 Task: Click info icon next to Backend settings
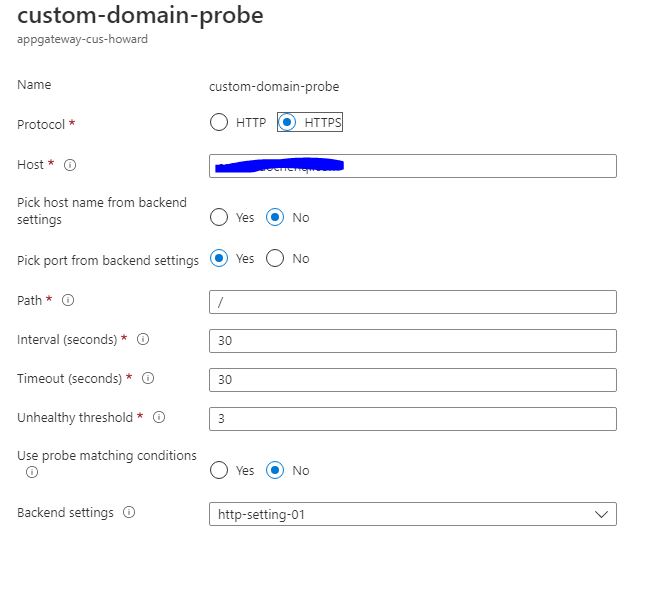(129, 513)
